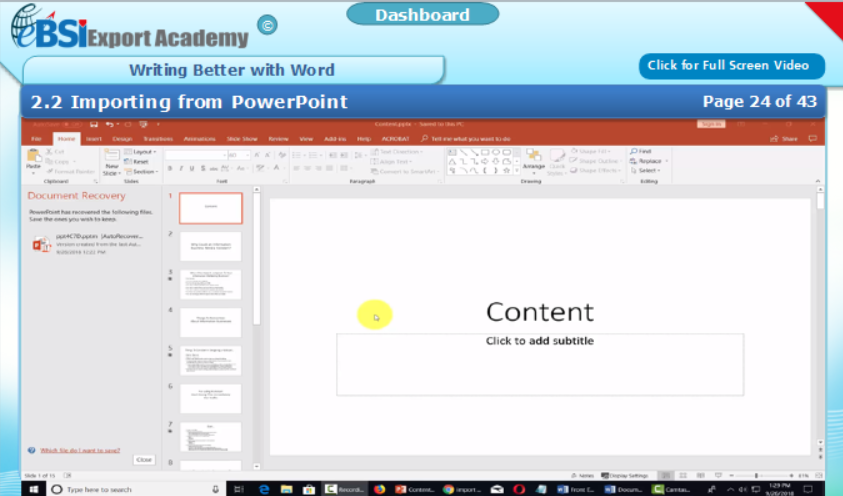Select the star shape in Drawing gallery
Image resolution: width=843 pixels, height=496 pixels.
506,170
